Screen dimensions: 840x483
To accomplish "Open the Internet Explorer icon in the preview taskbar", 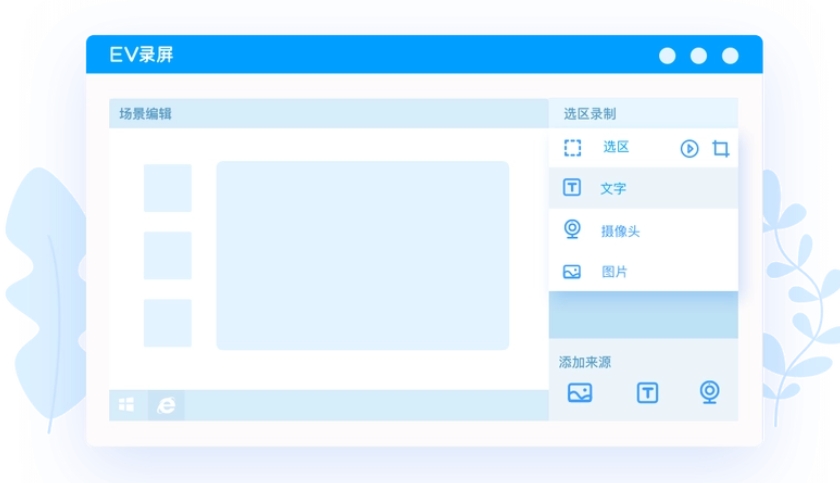I will tap(166, 405).
